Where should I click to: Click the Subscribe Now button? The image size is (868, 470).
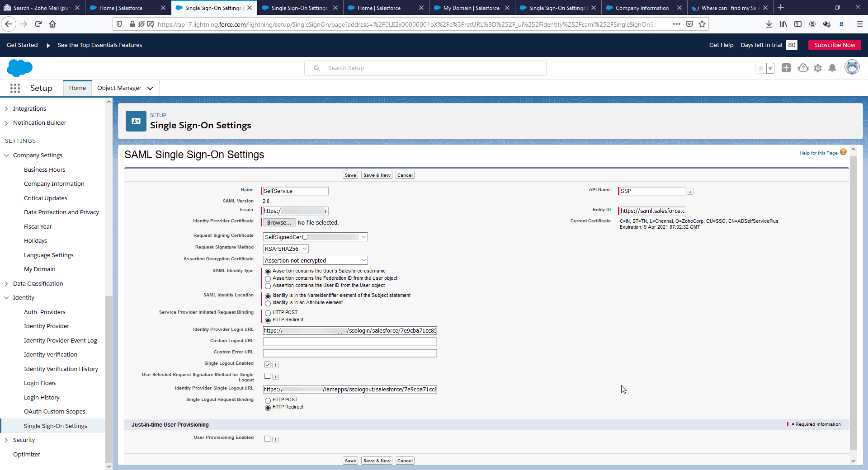click(834, 45)
